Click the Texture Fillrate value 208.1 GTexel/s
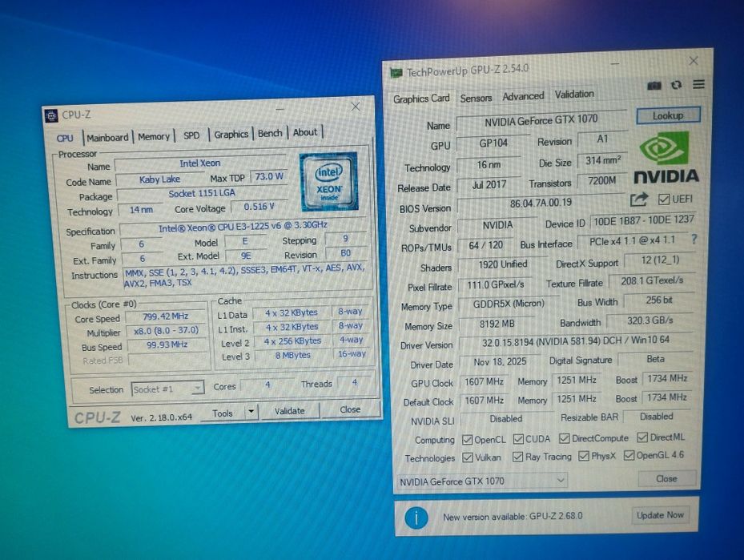Image resolution: width=744 pixels, height=560 pixels. coord(651,280)
